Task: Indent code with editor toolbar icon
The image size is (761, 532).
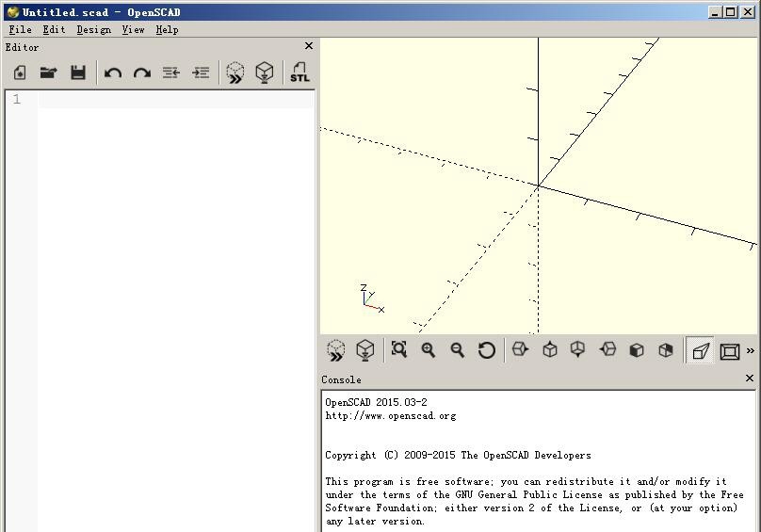Action: 201,73
